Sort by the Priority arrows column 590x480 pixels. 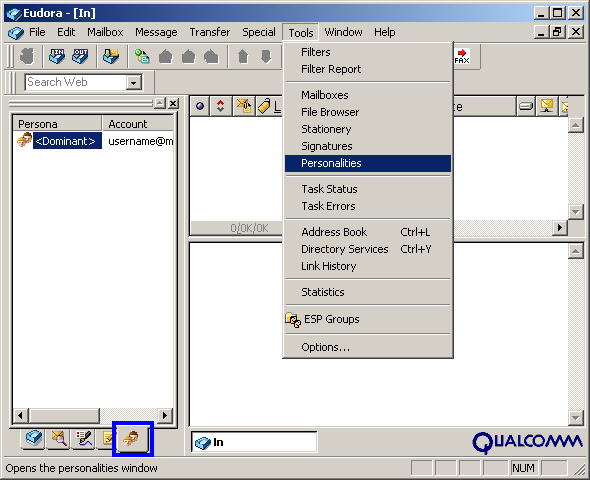coord(220,106)
